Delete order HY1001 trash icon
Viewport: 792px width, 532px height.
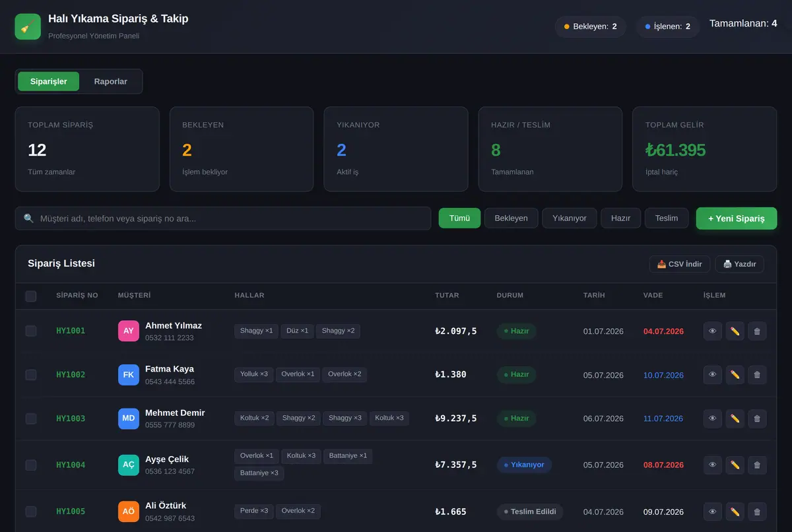(x=757, y=331)
